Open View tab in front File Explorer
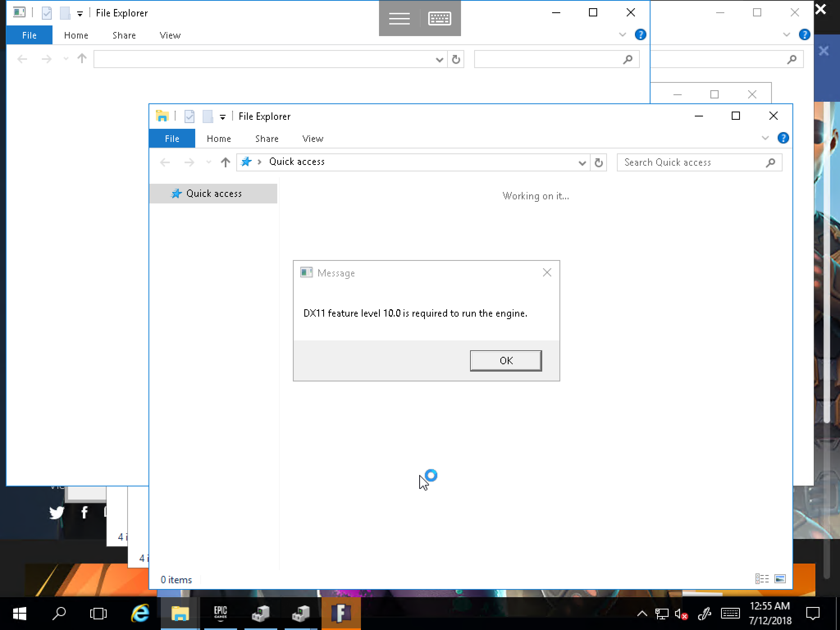Image resolution: width=840 pixels, height=630 pixels. click(x=313, y=139)
